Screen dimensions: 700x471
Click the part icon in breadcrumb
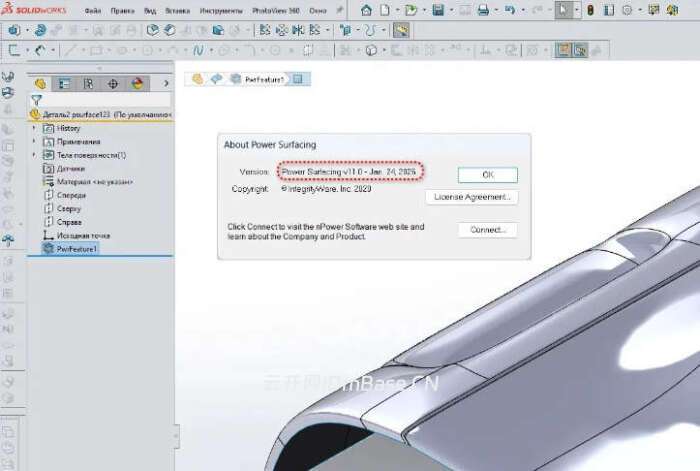pyautogui.click(x=197, y=79)
